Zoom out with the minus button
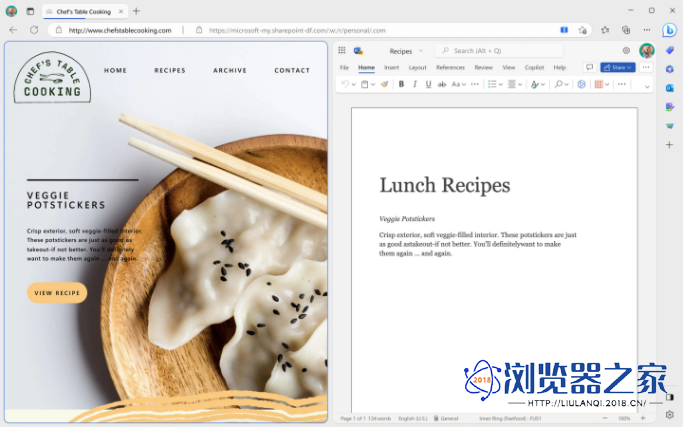 pyautogui.click(x=605, y=418)
